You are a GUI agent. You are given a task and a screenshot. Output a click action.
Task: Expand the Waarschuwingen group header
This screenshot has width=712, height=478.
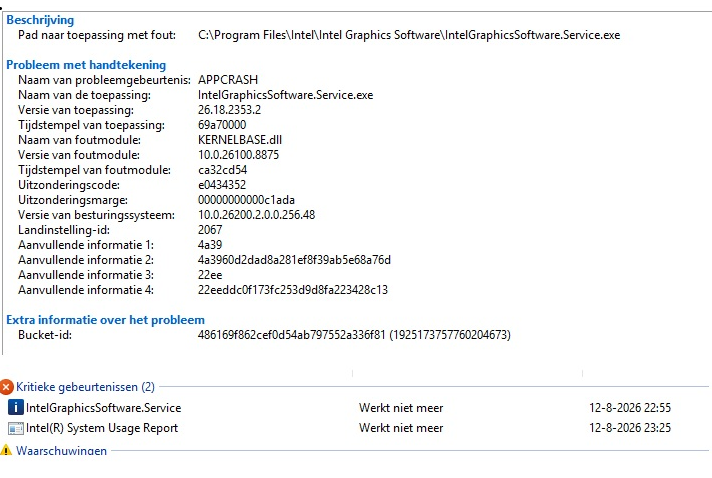pyautogui.click(x=61, y=451)
